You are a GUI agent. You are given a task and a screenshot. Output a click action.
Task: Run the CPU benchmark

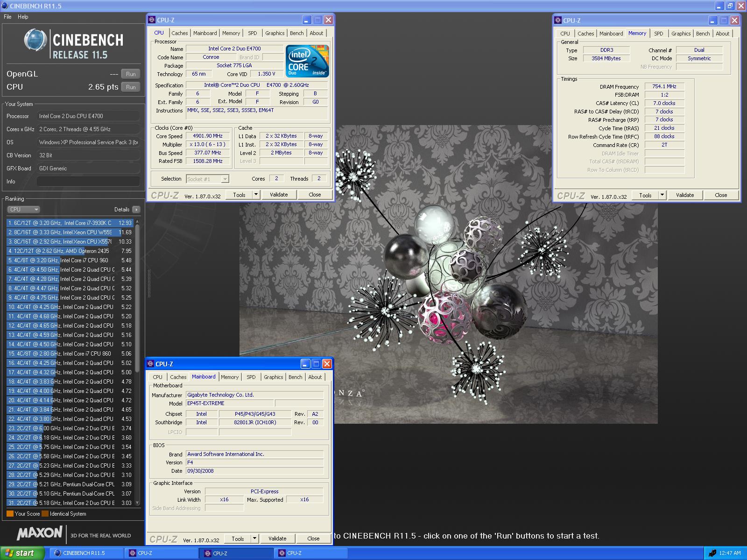131,87
